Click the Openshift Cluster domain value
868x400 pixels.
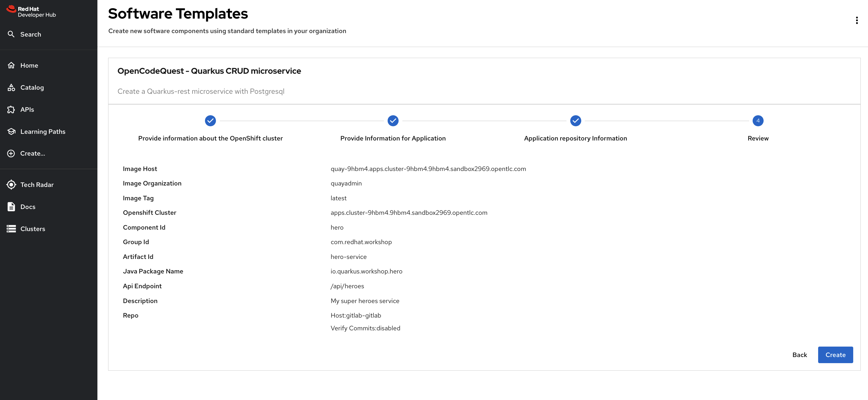[409, 213]
